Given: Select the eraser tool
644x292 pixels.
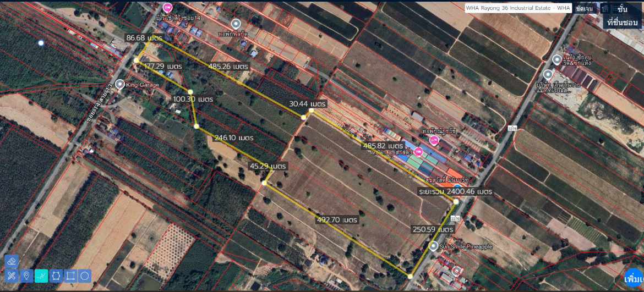Looking at the screenshot, I should [x=12, y=261].
